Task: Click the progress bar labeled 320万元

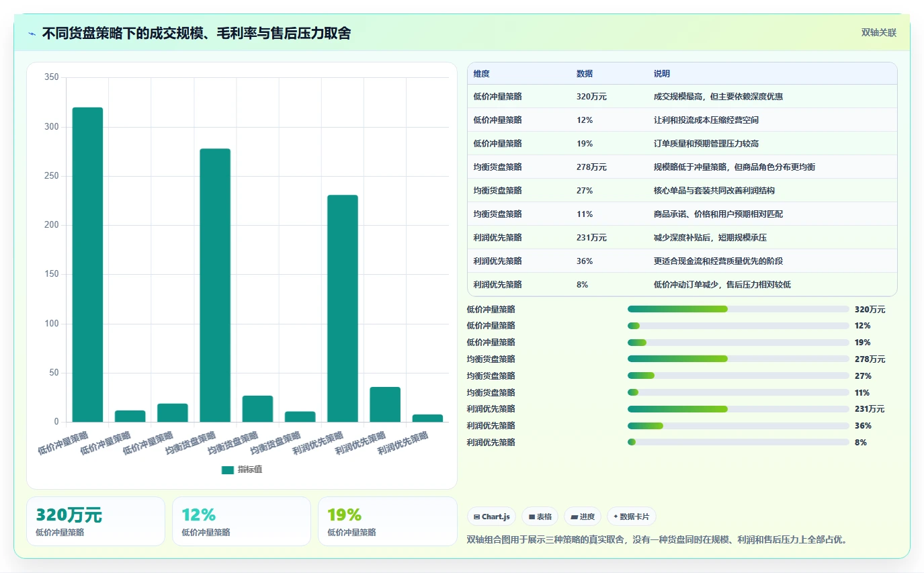Action: click(739, 309)
